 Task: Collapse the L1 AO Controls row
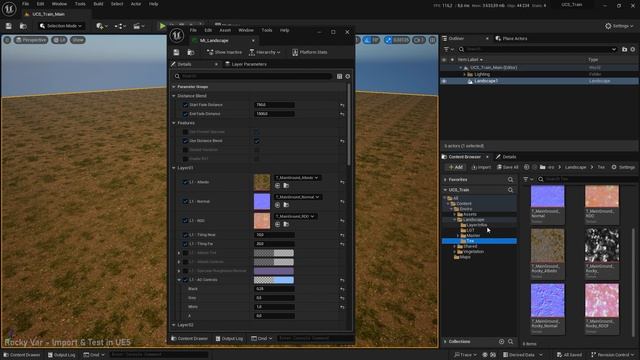[x=179, y=280]
